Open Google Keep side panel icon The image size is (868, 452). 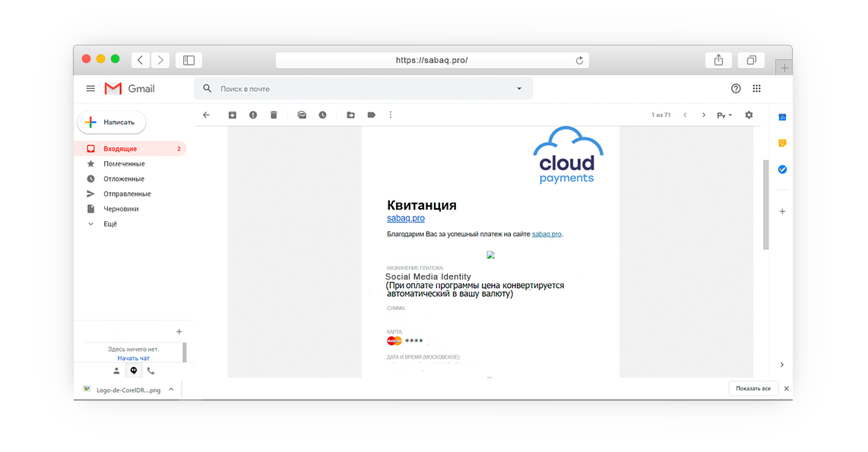(782, 144)
